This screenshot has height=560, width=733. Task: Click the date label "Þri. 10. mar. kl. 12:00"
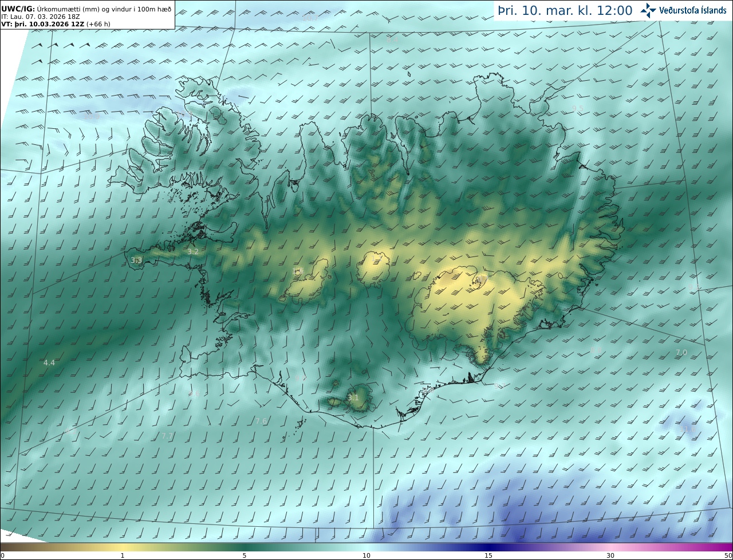click(x=565, y=10)
